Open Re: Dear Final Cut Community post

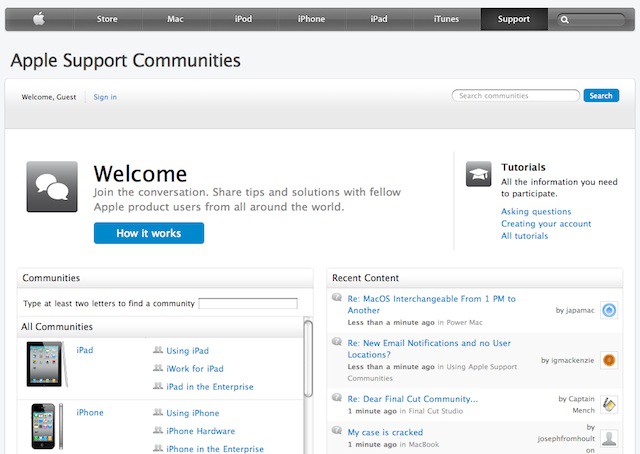(x=413, y=399)
